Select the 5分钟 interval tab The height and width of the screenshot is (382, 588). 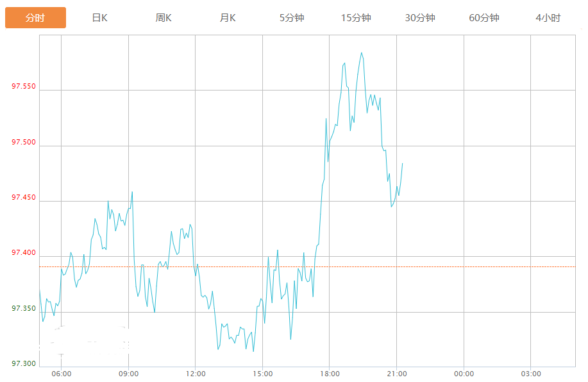point(292,18)
